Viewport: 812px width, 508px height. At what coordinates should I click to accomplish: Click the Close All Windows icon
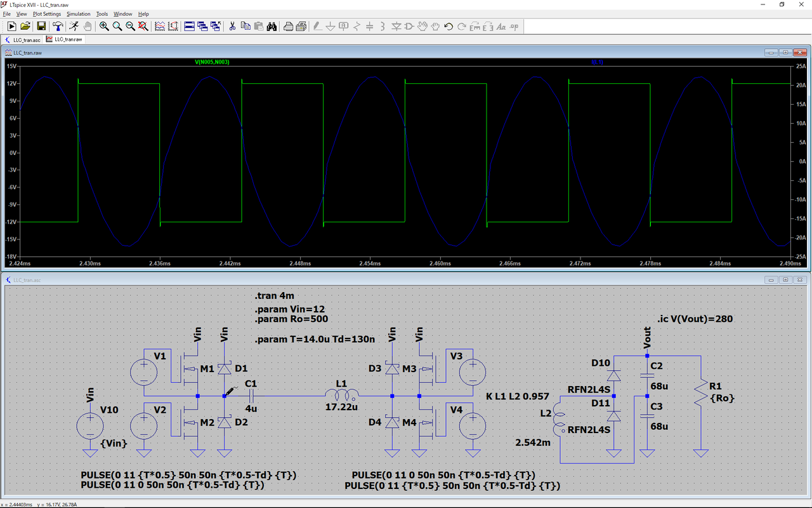pyautogui.click(x=216, y=26)
